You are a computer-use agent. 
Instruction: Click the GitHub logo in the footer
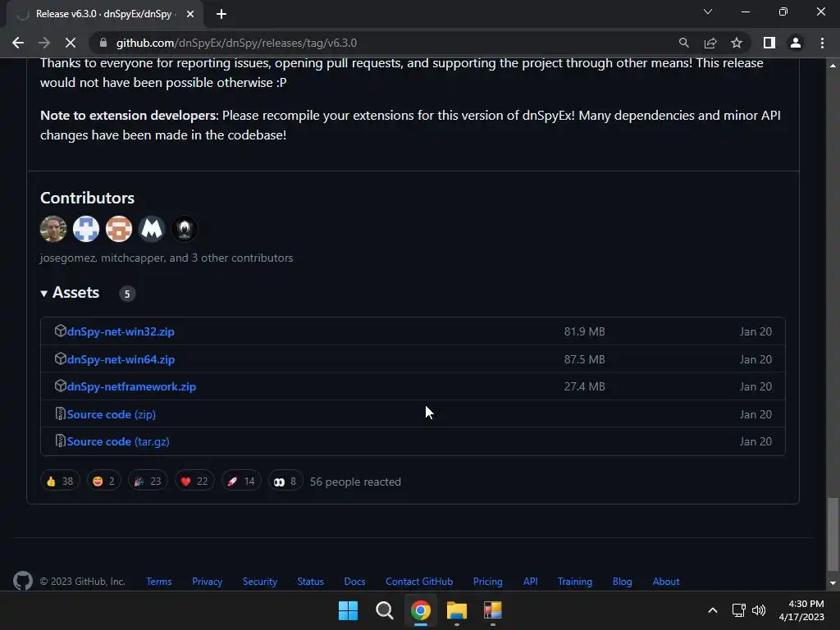point(23,581)
